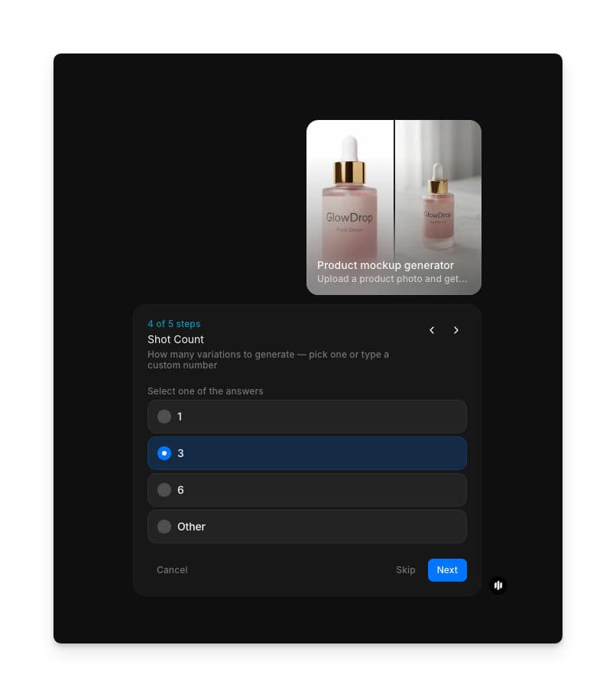The width and height of the screenshot is (616, 697).
Task: Click the Cancel button
Action: point(172,570)
